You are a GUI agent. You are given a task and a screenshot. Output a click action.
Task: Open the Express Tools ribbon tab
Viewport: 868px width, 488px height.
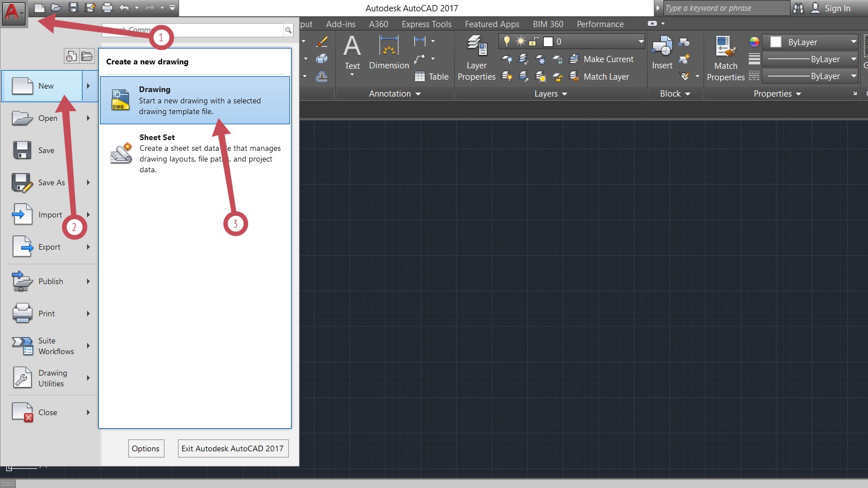pyautogui.click(x=427, y=24)
